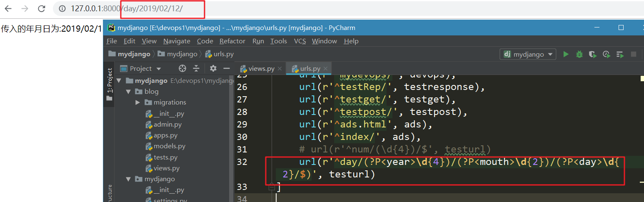Click the profile run icon

coord(607,54)
